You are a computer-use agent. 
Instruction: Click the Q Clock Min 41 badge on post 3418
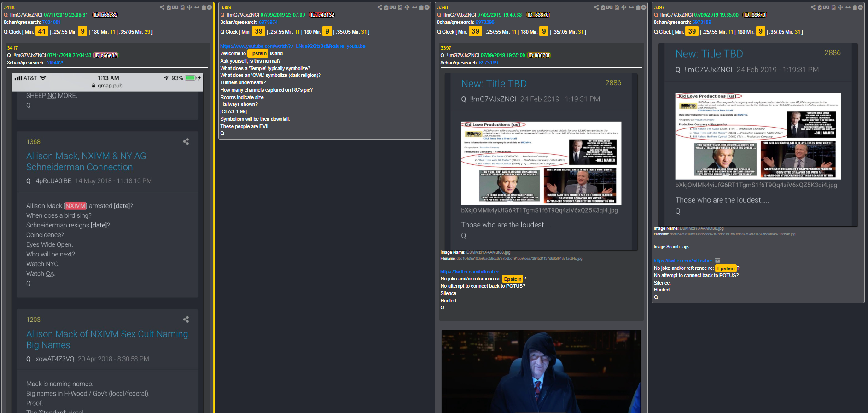click(x=42, y=31)
